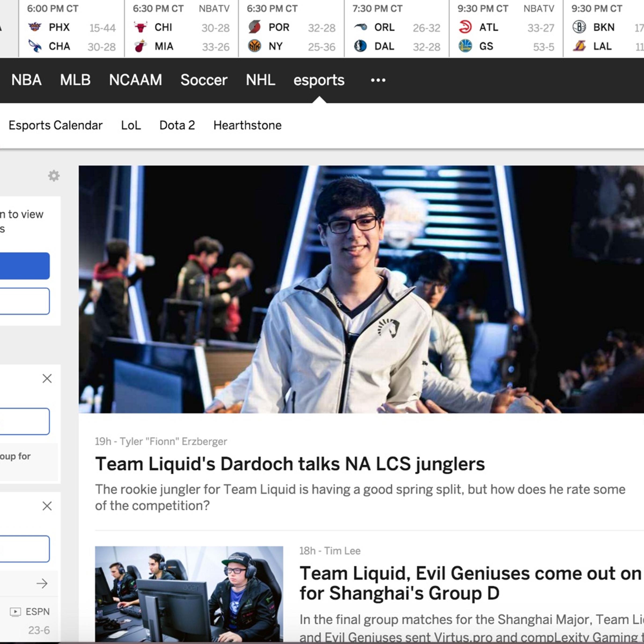Go to the NHL section
This screenshot has width=644, height=644.
[x=260, y=80]
